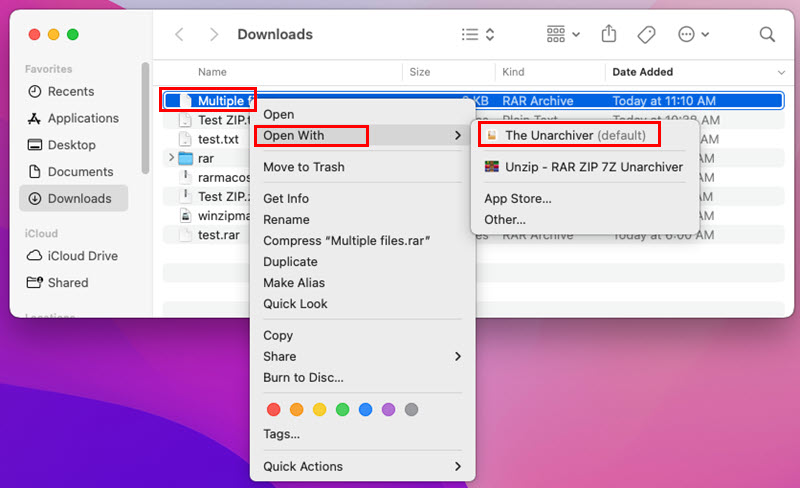The height and width of the screenshot is (488, 800).
Task: Select the test.txt file
Action: pyautogui.click(x=218, y=139)
